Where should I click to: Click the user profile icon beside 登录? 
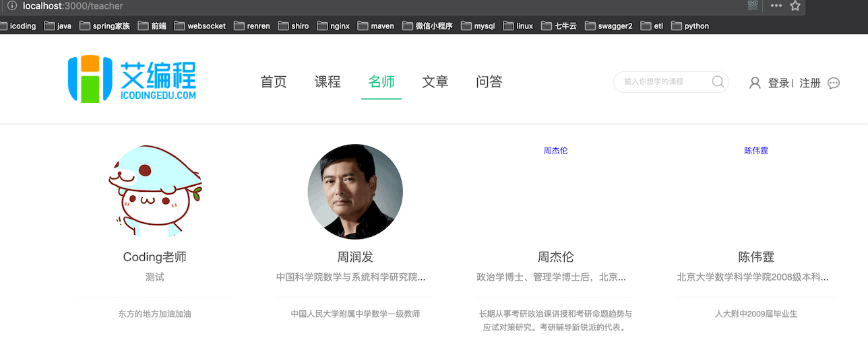tap(755, 83)
